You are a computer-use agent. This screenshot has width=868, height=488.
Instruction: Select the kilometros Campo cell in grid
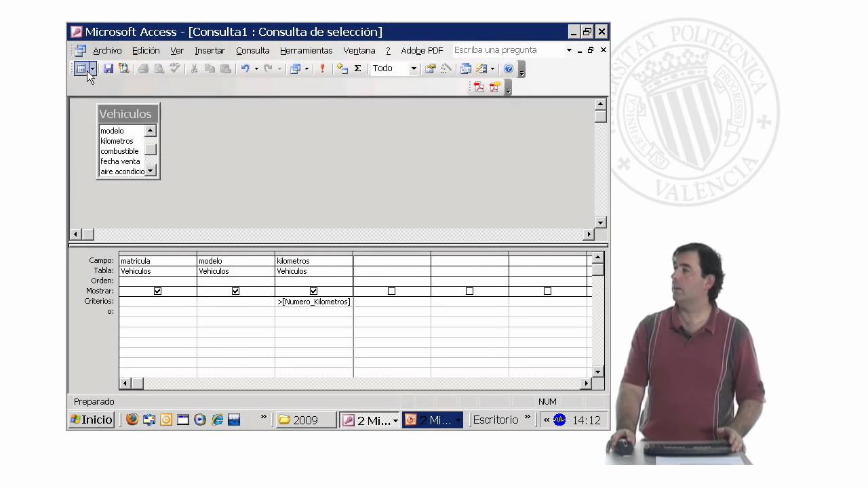point(314,261)
